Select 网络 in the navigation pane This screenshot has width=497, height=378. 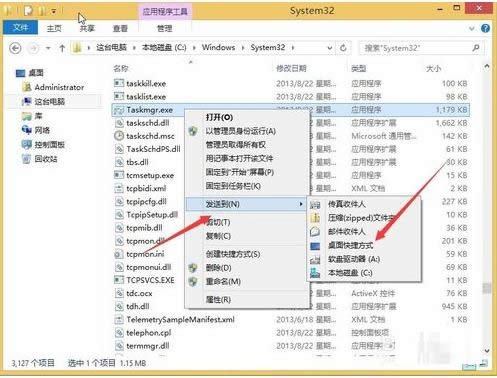click(x=42, y=130)
